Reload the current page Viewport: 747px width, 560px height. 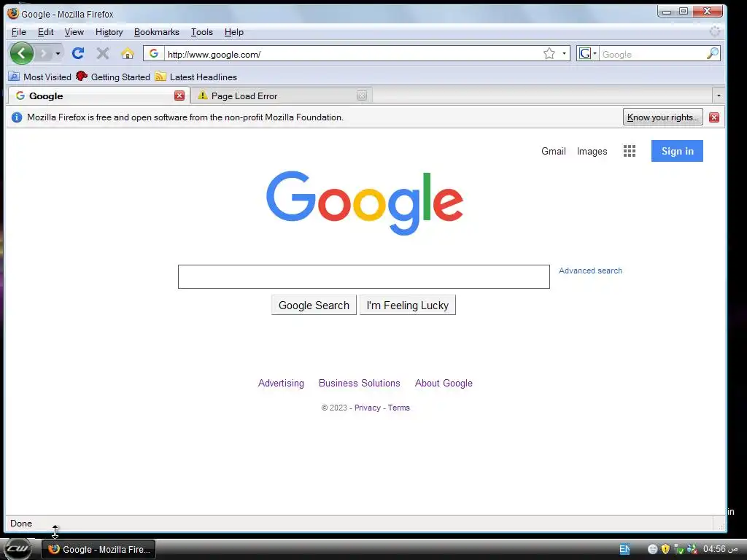click(x=78, y=53)
